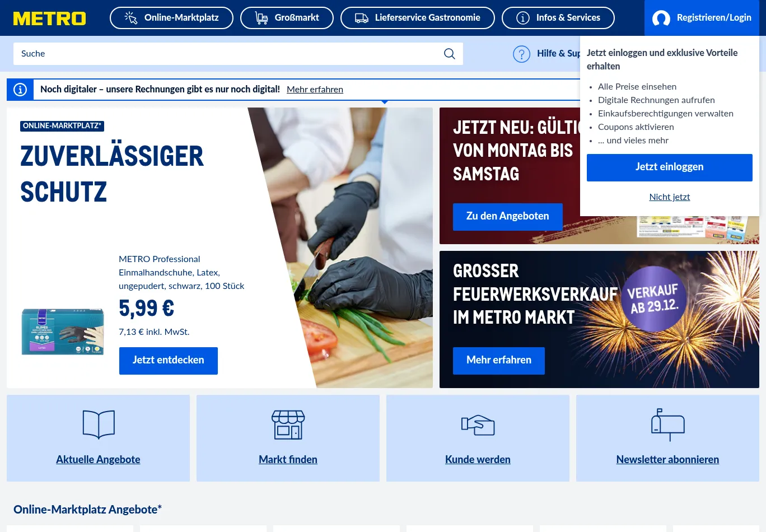
Task: Click the blue info icon in the notice bar
Action: 20,90
